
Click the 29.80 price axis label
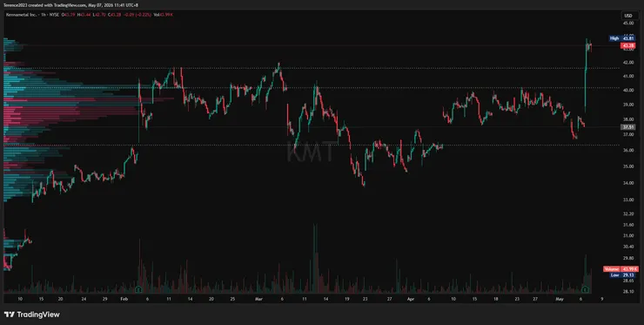[628, 258]
